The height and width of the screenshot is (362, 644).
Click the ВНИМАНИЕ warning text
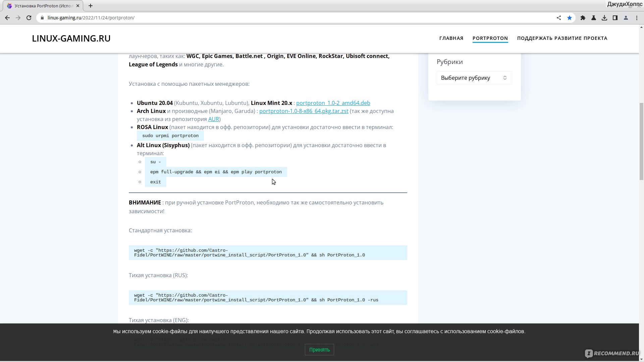145,202
